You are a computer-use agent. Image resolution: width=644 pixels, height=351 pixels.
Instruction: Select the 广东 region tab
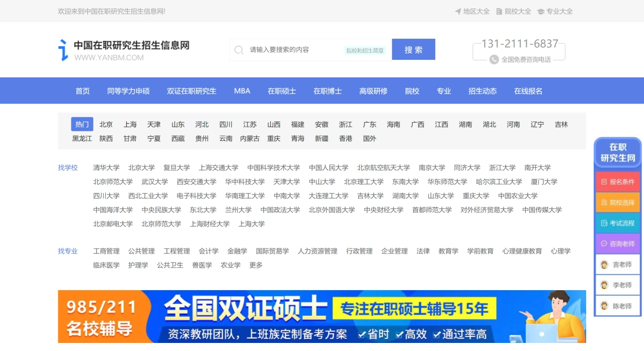[x=370, y=124]
